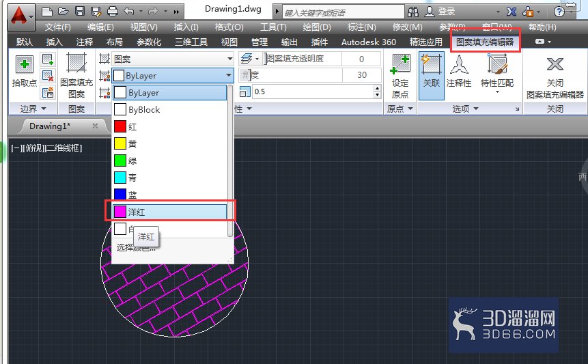The width and height of the screenshot is (588, 364).
Task: Expand the 边界 panel arrow
Action: [x=44, y=109]
